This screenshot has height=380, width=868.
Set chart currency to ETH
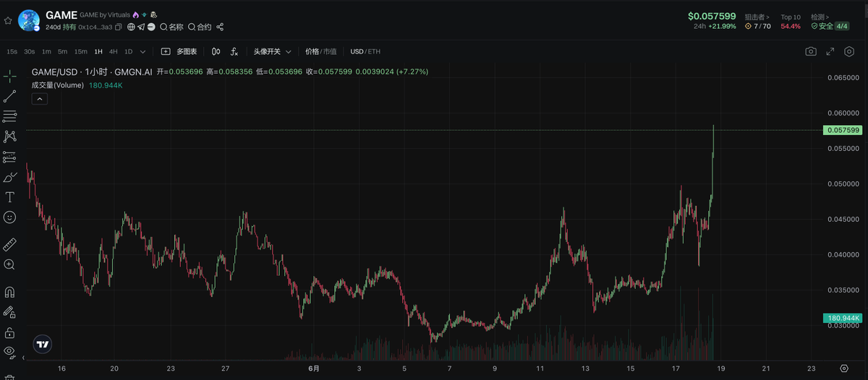click(x=374, y=51)
